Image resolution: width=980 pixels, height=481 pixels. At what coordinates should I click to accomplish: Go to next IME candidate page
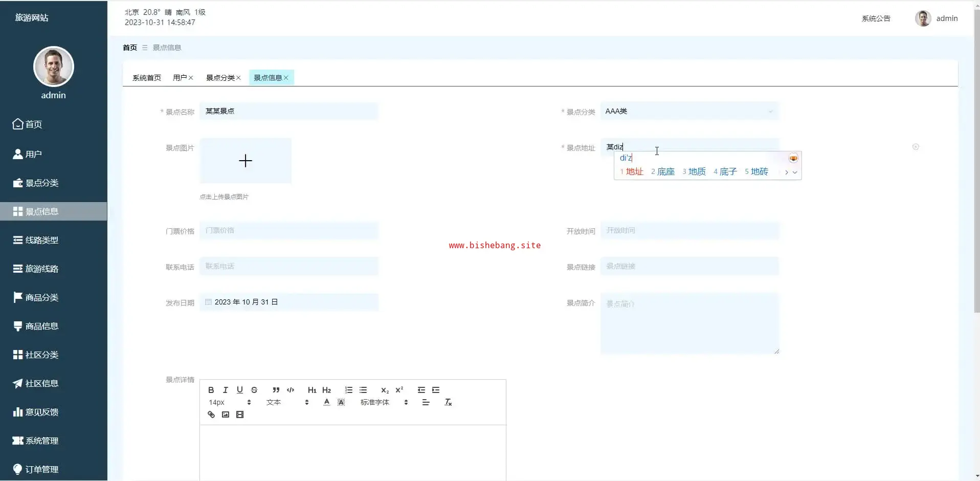pos(787,172)
